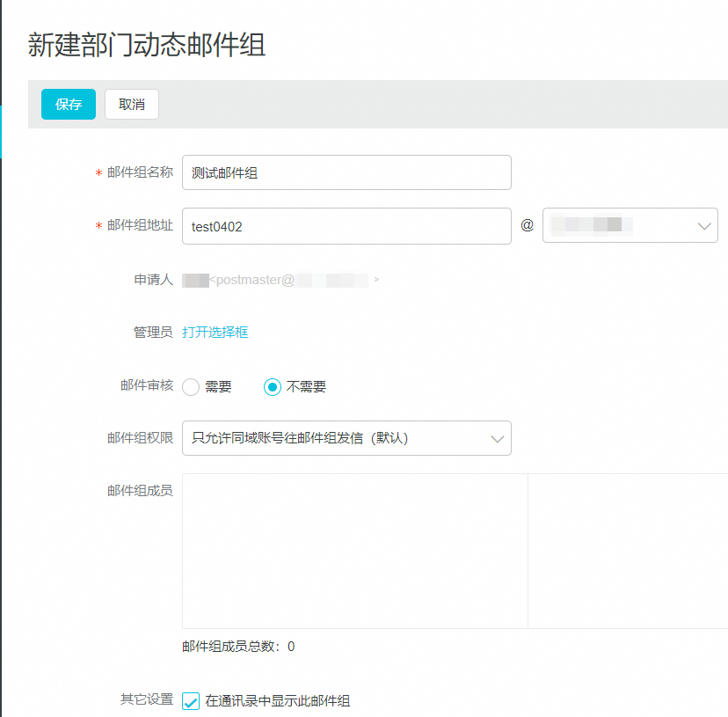The image size is (728, 717).
Task: Open the 打开选择框 link for 管理员
Action: click(x=215, y=333)
